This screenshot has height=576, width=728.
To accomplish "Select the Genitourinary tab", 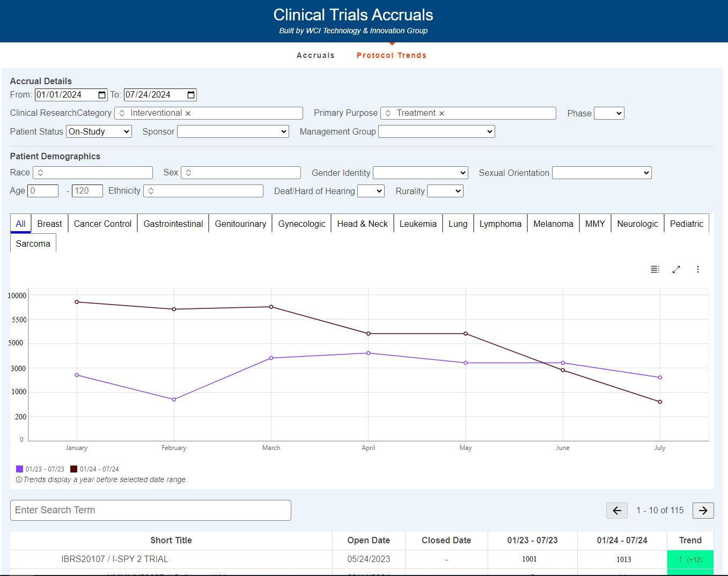I will tap(240, 224).
